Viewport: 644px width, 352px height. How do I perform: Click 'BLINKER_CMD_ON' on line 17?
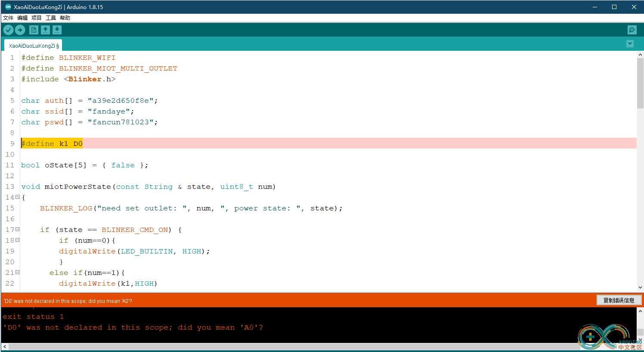click(135, 230)
